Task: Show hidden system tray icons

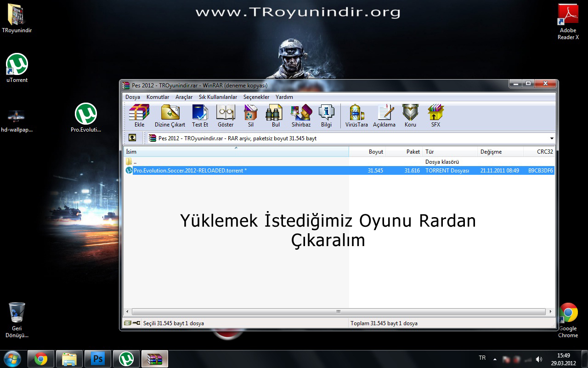Action: tap(495, 359)
